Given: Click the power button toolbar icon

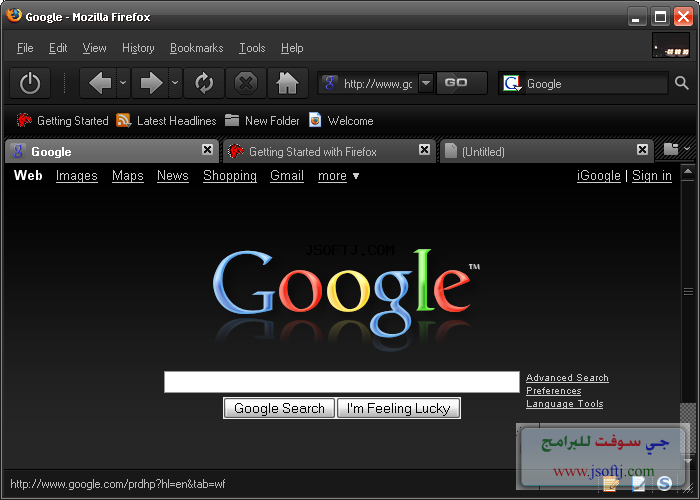Looking at the screenshot, I should point(30,83).
